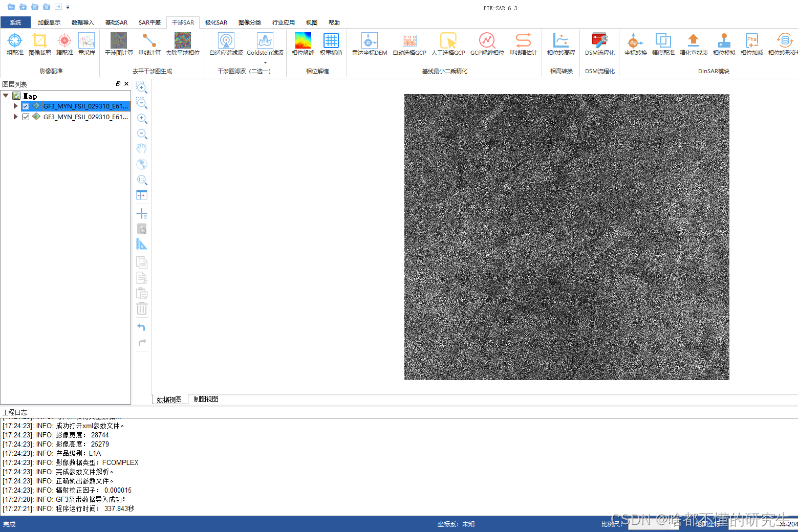Click the plain zoom-out magnifier icon

point(142,134)
